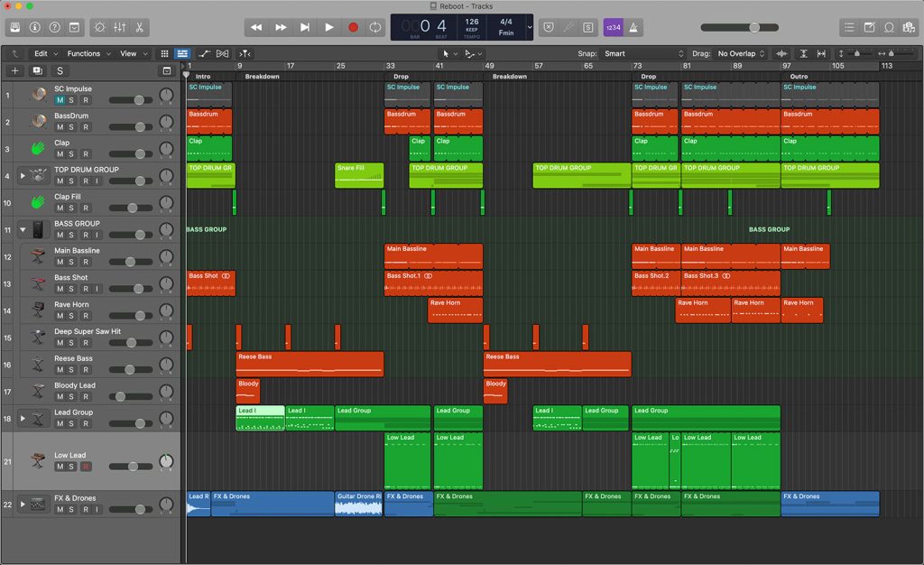Screen dimensions: 924x565
Task: Solo the Clap track
Action: pyautogui.click(x=70, y=153)
